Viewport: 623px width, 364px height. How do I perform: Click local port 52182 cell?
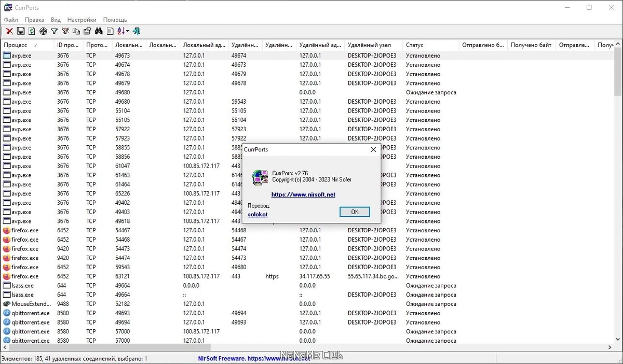coord(123,304)
